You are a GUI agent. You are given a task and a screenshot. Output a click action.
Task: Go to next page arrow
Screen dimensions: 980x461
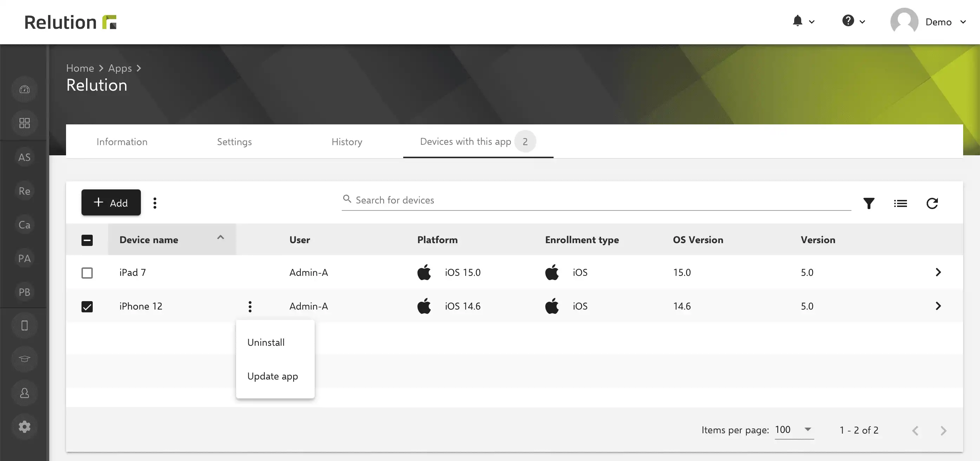click(943, 430)
